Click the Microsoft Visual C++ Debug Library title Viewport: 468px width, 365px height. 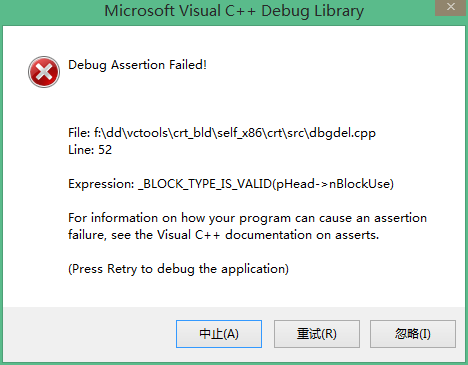coord(234,11)
